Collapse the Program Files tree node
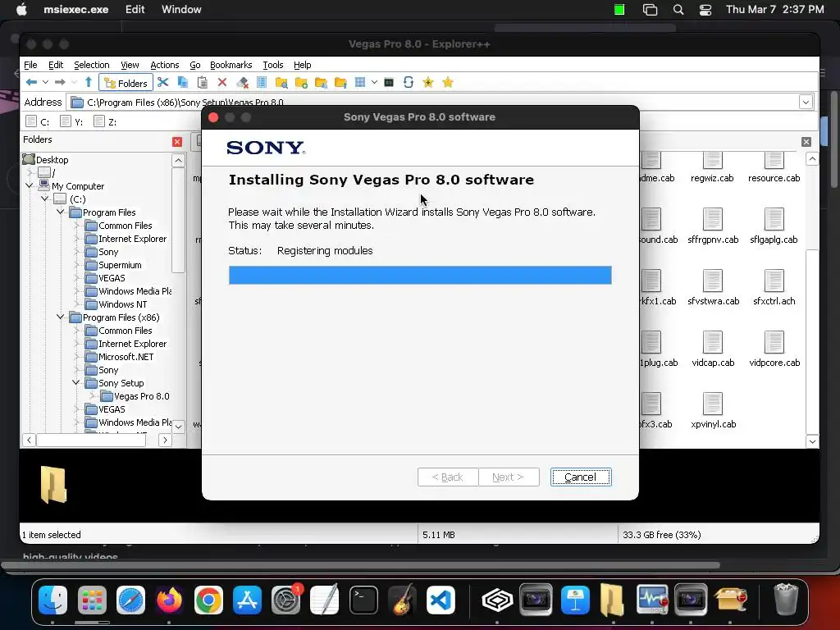Screen dimensions: 840x630 tap(61, 212)
